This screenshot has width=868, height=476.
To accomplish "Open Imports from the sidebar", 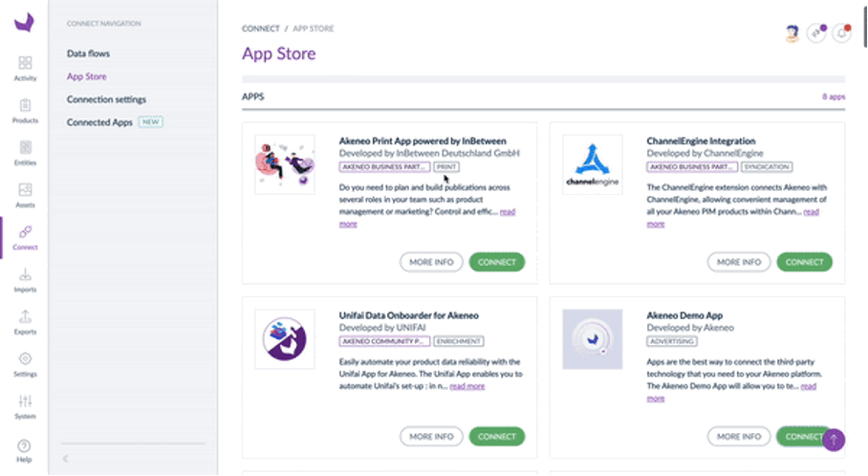I will tap(25, 278).
